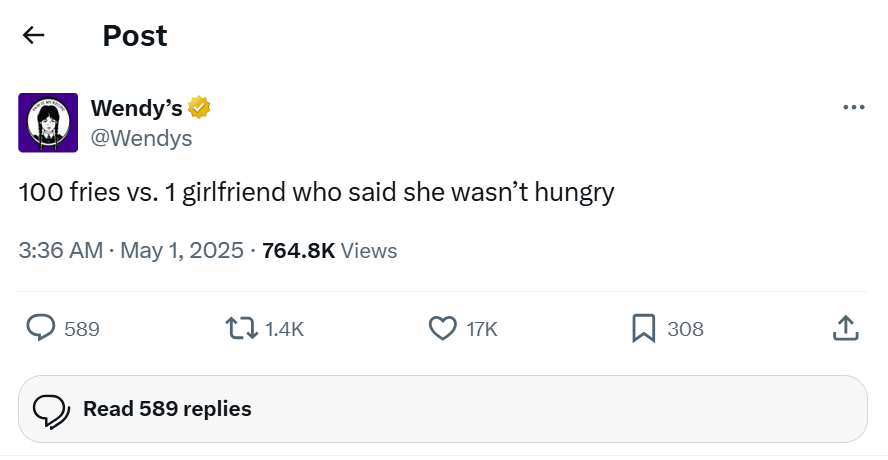Click the 589 reply count
The image size is (888, 460).
(x=82, y=329)
